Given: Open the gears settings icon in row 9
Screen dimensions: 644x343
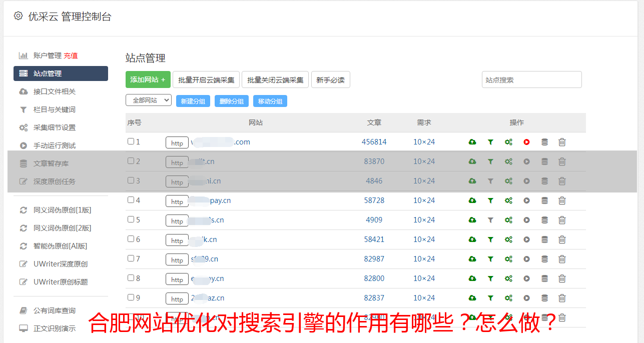Looking at the screenshot, I should 508,298.
